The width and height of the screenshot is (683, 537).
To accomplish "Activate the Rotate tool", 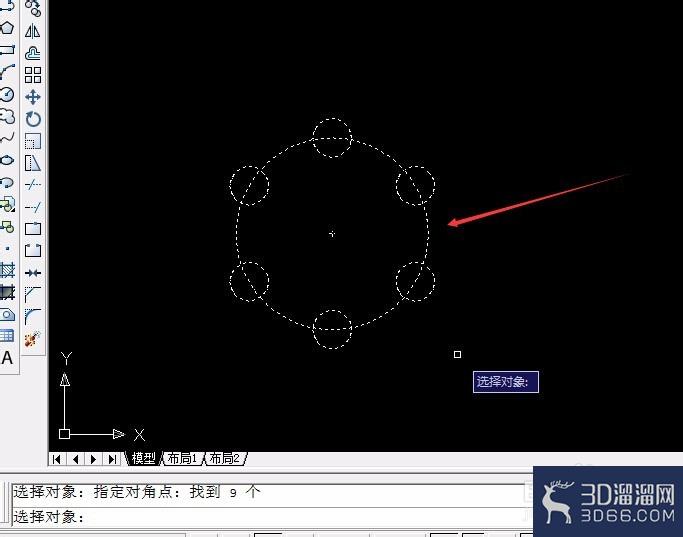I will click(33, 119).
